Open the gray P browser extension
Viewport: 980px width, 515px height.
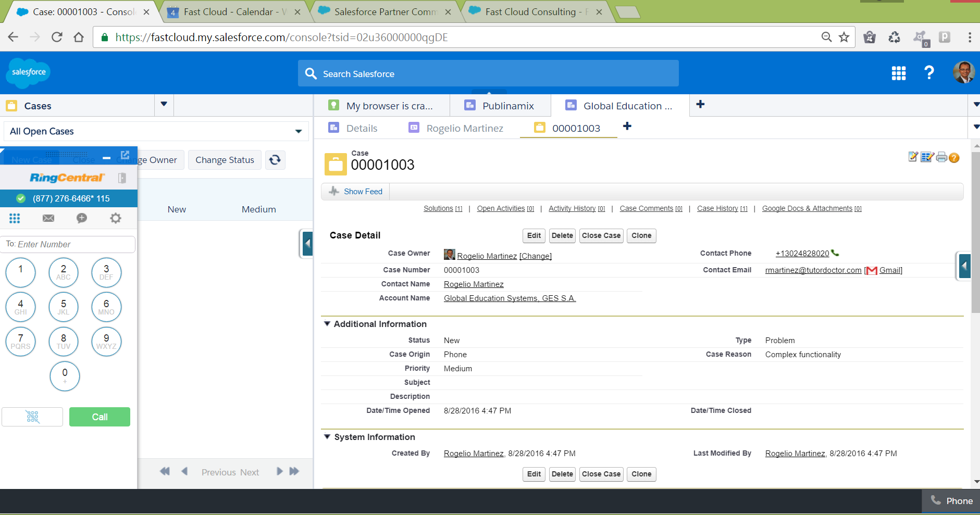tap(945, 37)
